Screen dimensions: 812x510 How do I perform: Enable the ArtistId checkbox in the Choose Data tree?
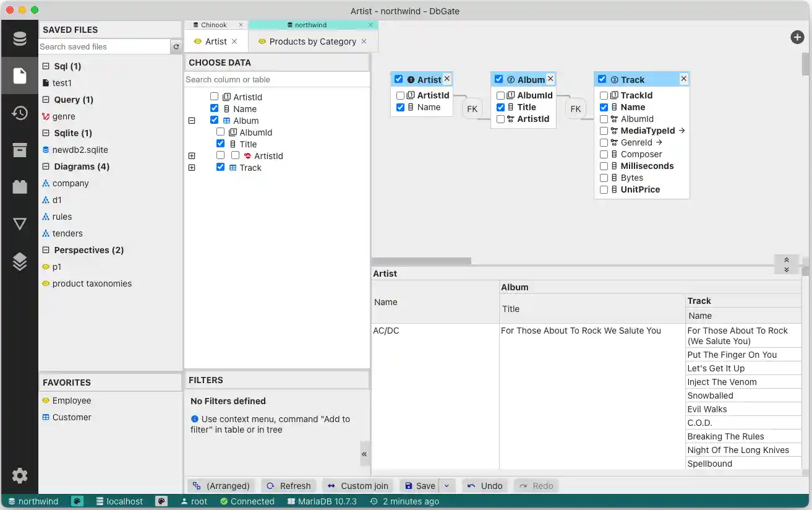coord(215,97)
